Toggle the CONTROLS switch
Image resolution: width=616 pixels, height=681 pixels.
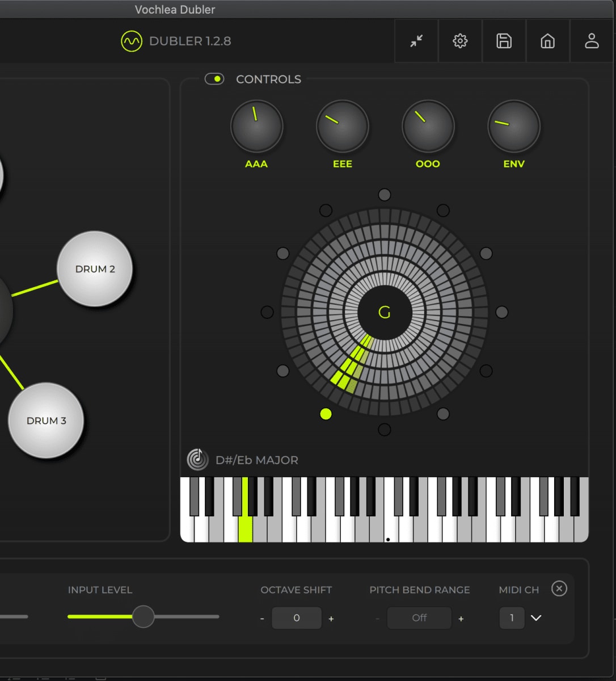(215, 79)
